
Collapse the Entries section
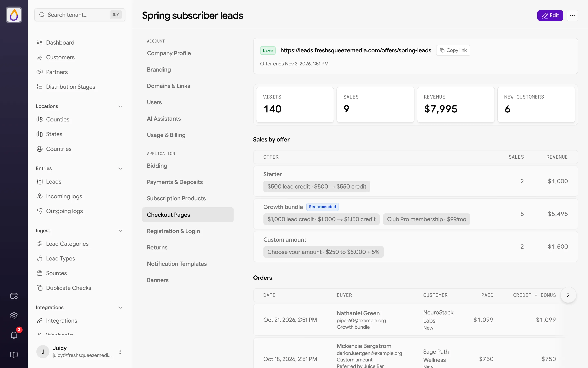point(120,168)
